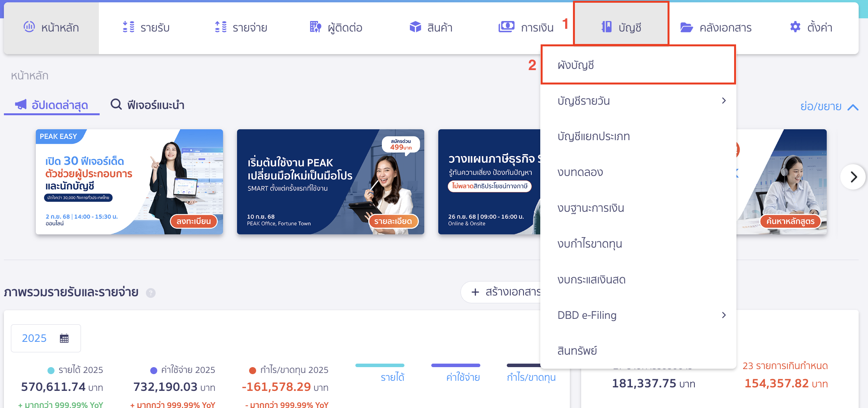Click the 154,357.82 overdue amount
Image resolution: width=868 pixels, height=408 pixels.
pyautogui.click(x=777, y=383)
